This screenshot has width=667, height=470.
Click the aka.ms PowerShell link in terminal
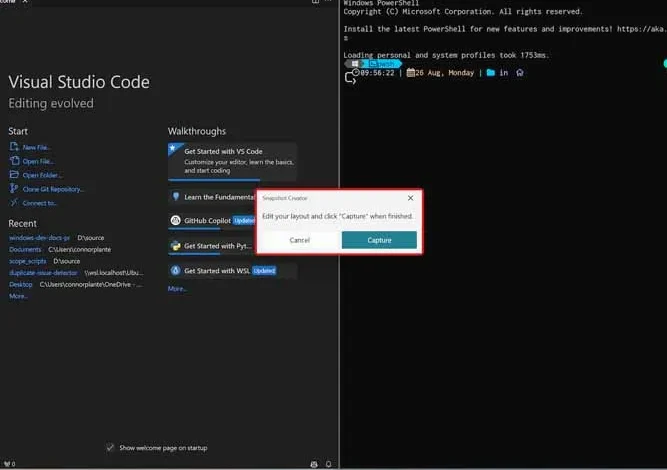tap(640, 29)
